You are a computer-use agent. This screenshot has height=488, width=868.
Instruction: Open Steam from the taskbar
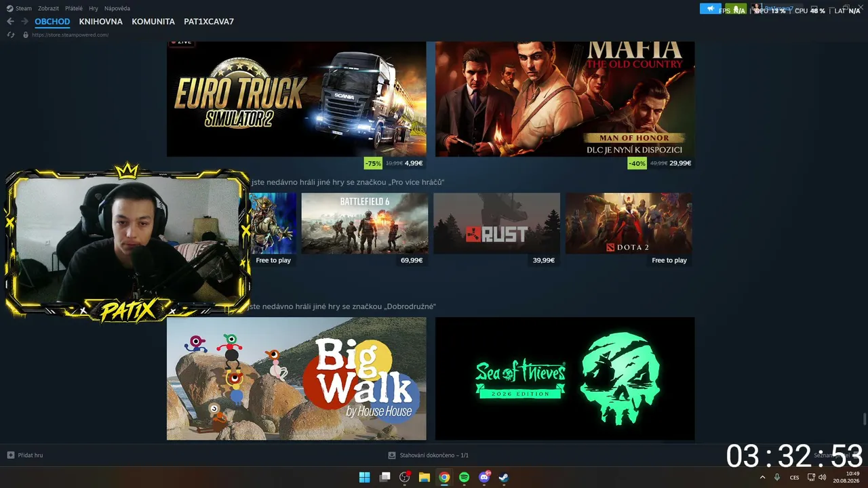(x=504, y=477)
